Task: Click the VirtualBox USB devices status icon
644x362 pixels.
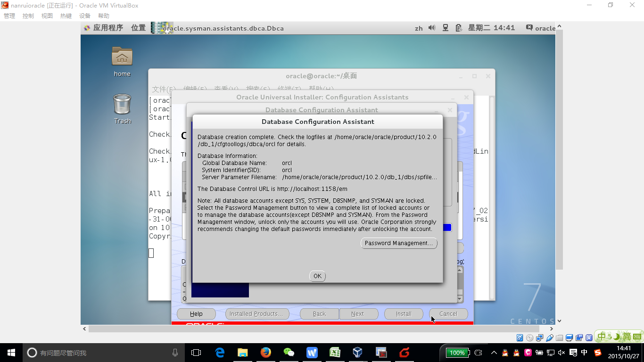Action: click(x=550, y=337)
